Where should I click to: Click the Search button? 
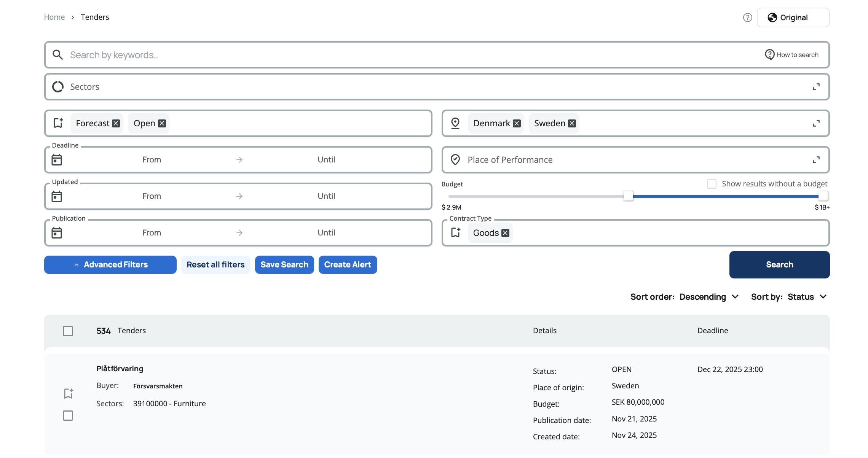pos(779,265)
